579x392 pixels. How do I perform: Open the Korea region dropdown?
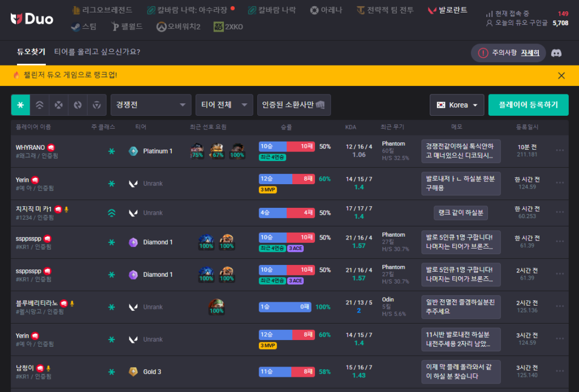pyautogui.click(x=457, y=105)
